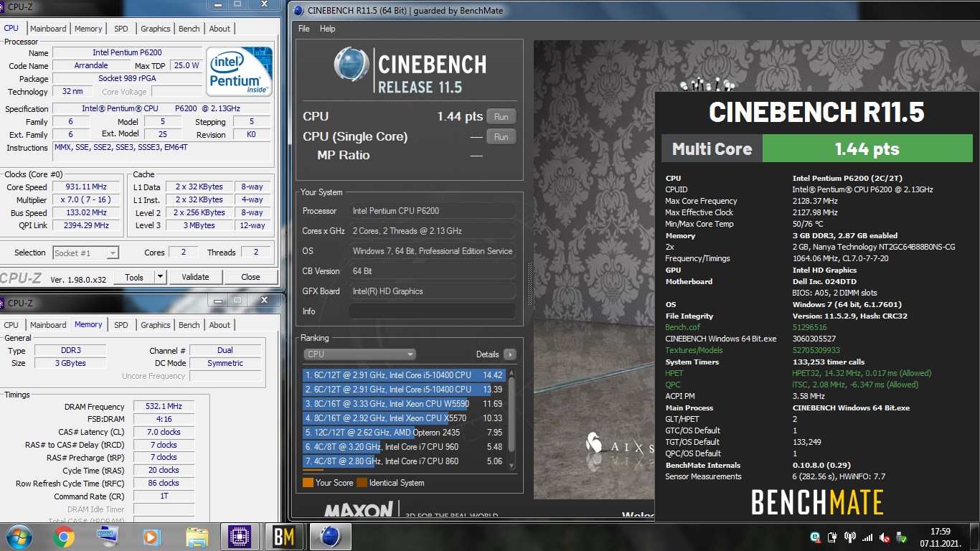Click HPET timer value in BenchMate panel
The height and width of the screenshot is (551, 980).
click(x=862, y=373)
